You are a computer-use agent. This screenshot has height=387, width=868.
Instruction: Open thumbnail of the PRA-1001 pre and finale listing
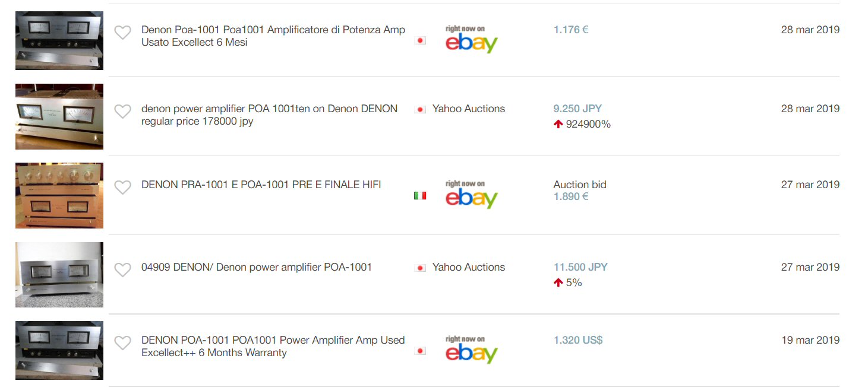pyautogui.click(x=59, y=195)
